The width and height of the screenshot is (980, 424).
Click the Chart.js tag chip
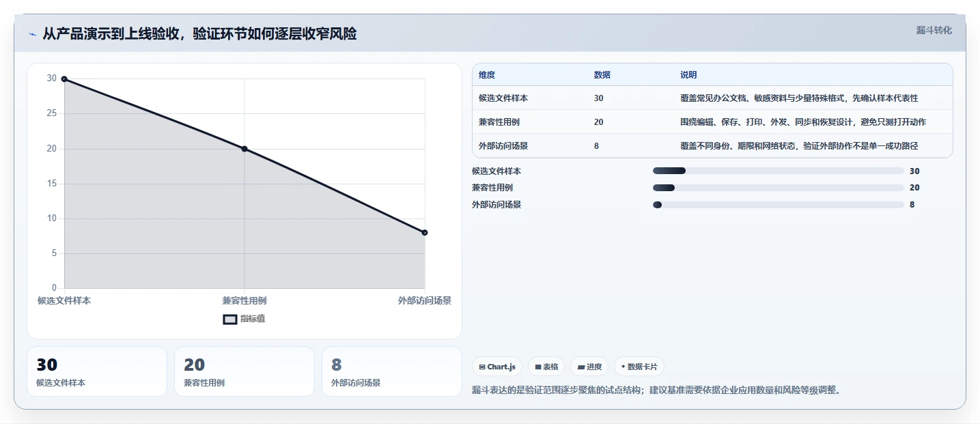pyautogui.click(x=497, y=367)
